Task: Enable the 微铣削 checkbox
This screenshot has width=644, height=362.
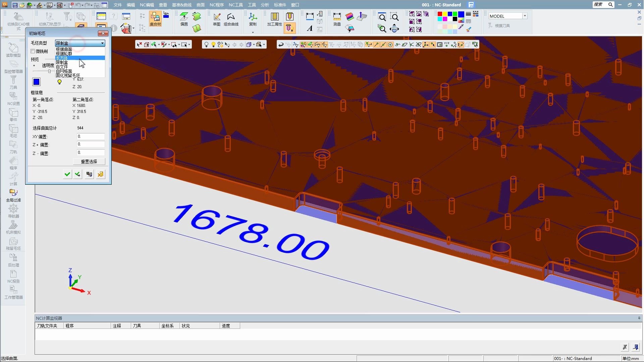Action: pos(33,51)
